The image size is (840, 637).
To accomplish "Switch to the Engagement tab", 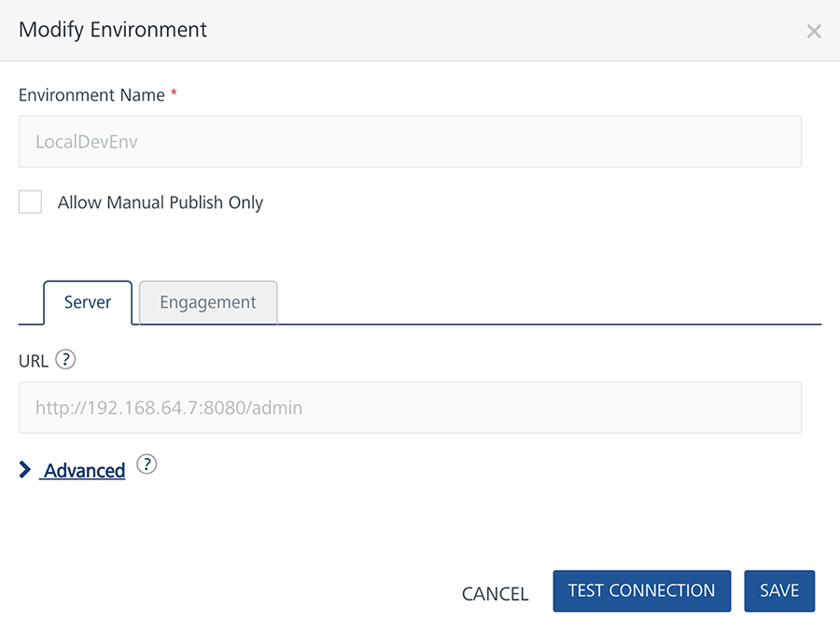I will pos(208,302).
